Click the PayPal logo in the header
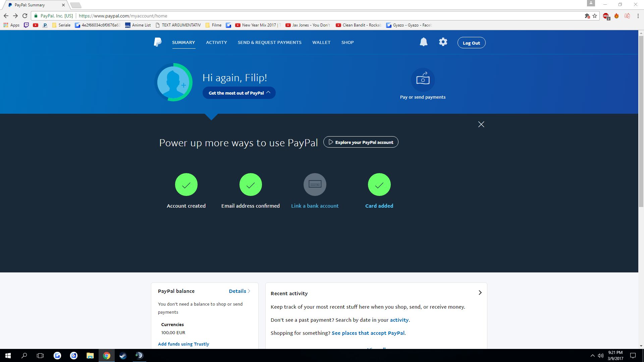644x362 pixels. click(158, 42)
